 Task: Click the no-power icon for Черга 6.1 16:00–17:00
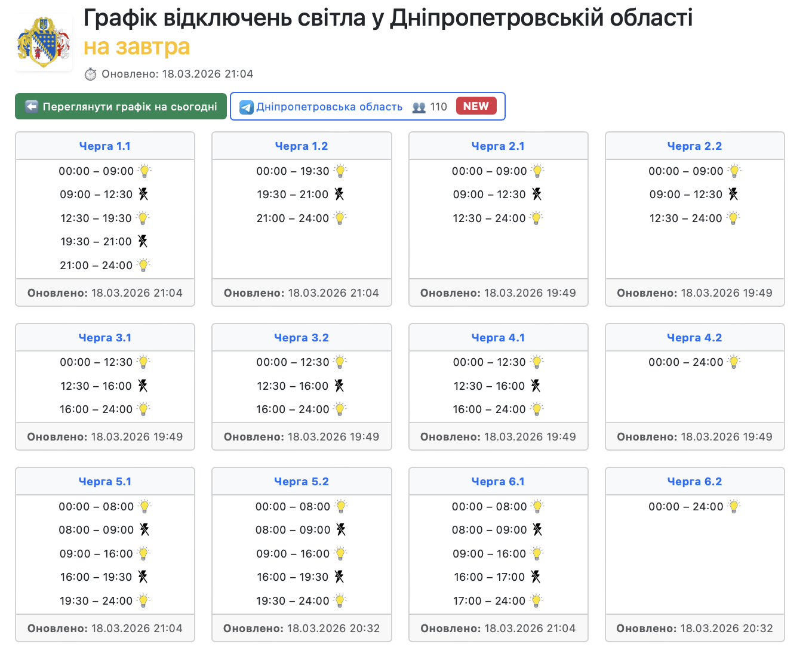pyautogui.click(x=536, y=577)
